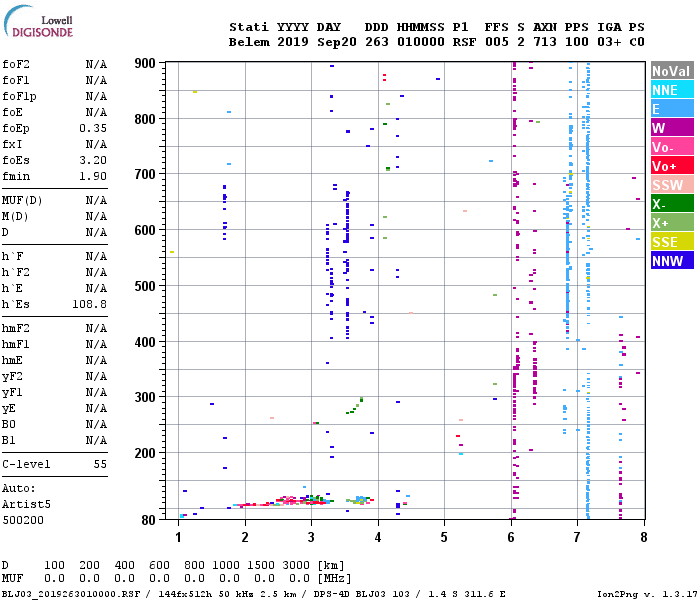Click the yE parameter label
This screenshot has height=600, width=700.
[x=9, y=409]
